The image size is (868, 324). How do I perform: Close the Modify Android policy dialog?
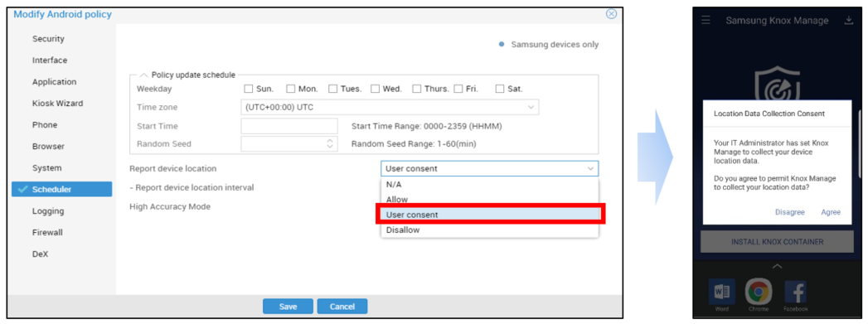coord(611,14)
